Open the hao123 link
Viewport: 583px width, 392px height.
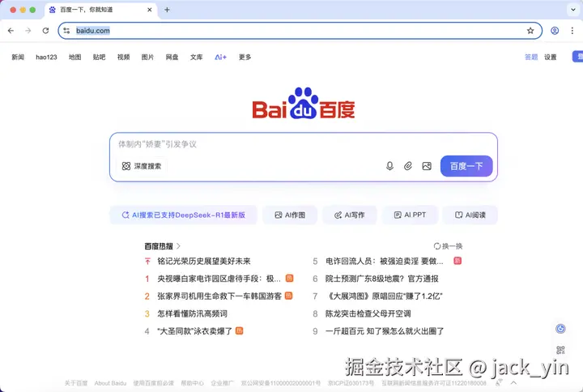pyautogui.click(x=46, y=57)
